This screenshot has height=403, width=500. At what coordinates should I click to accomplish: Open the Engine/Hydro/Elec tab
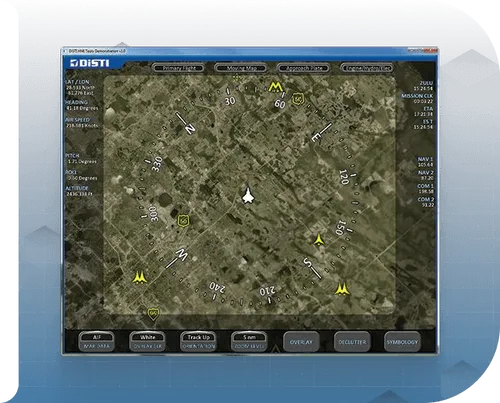point(367,68)
